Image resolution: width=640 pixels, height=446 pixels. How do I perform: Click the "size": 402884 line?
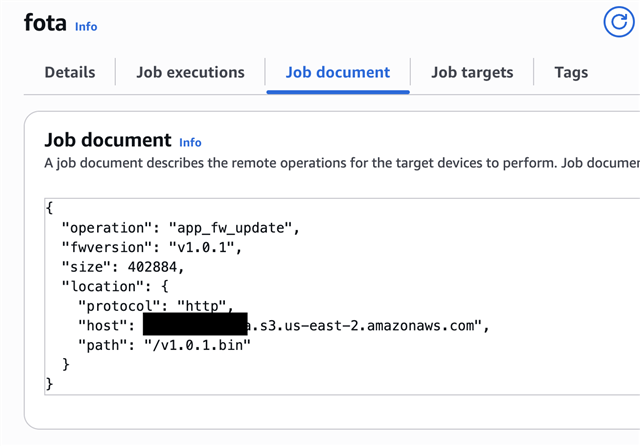point(123,267)
